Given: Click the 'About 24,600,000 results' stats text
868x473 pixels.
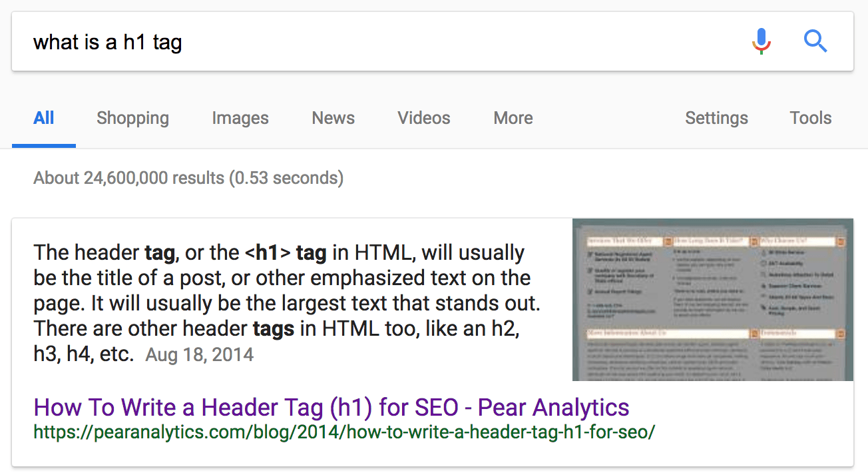Looking at the screenshot, I should tap(188, 179).
